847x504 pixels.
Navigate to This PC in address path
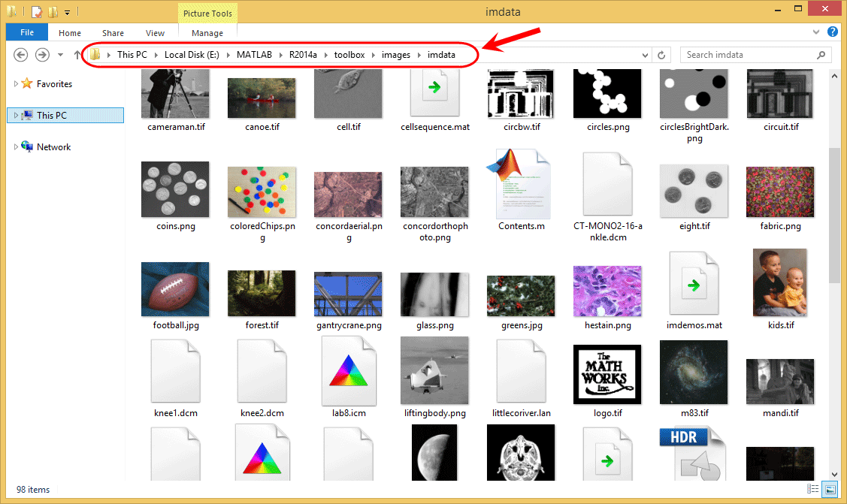tap(132, 55)
